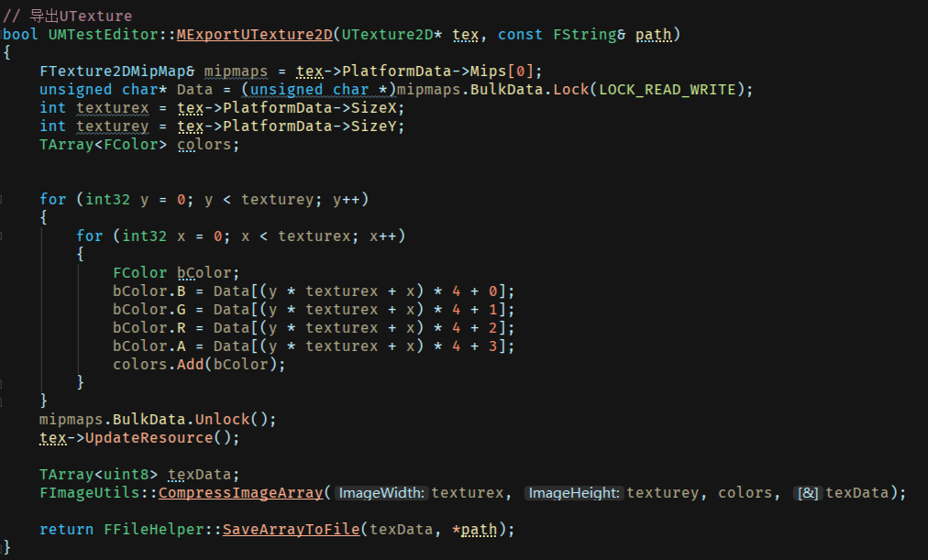928x560 pixels.
Task: Click the FString parameter type
Action: pyautogui.click(x=584, y=35)
